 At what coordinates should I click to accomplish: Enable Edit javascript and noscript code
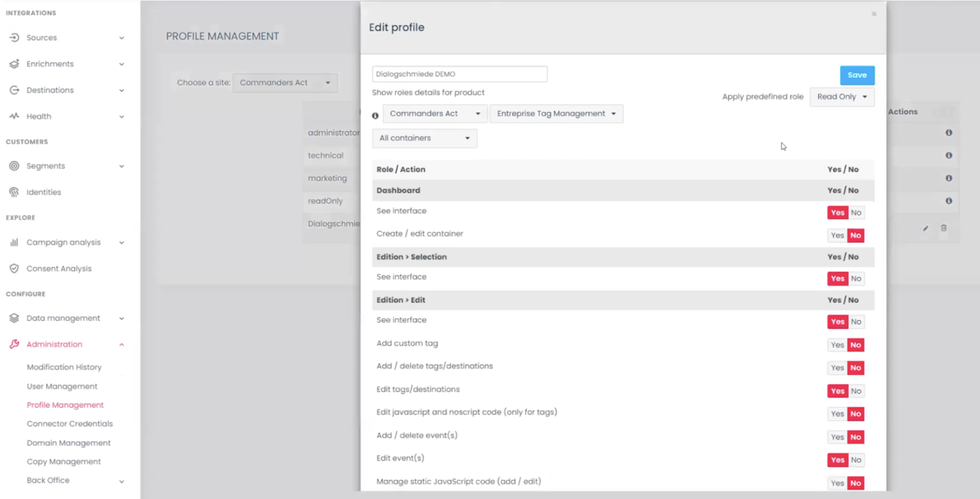(x=837, y=414)
